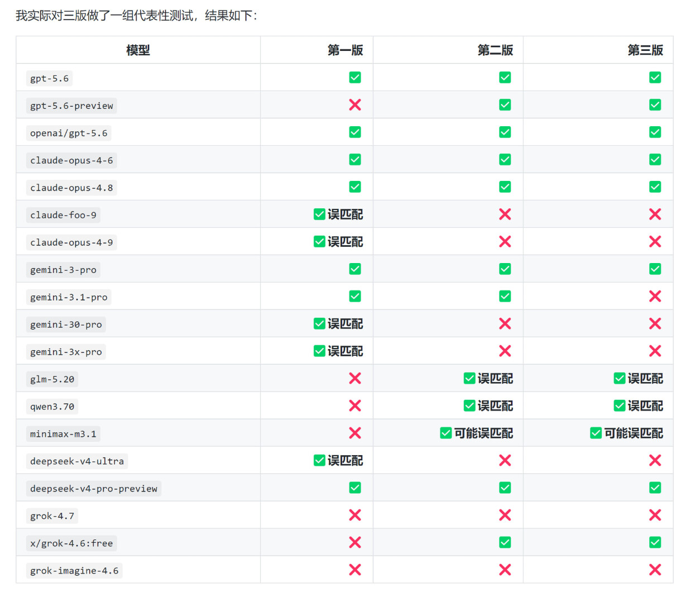The height and width of the screenshot is (592, 700).
Task: Select the minimax-m3.1 model name
Action: click(63, 435)
